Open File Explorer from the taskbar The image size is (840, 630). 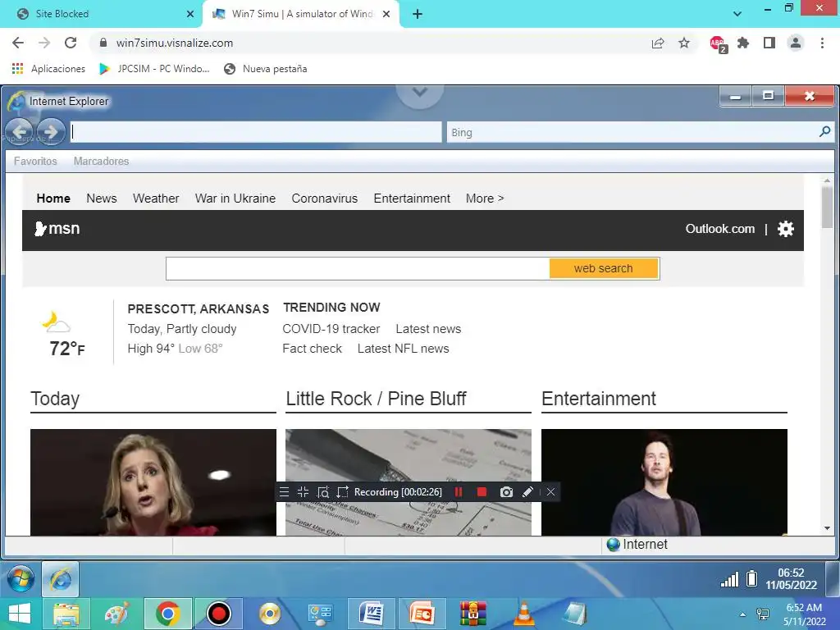pos(66,614)
